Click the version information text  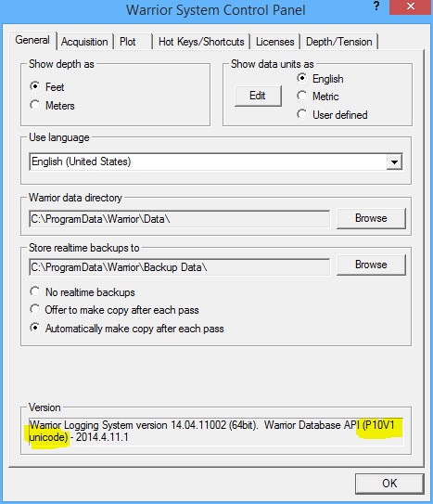click(x=216, y=431)
